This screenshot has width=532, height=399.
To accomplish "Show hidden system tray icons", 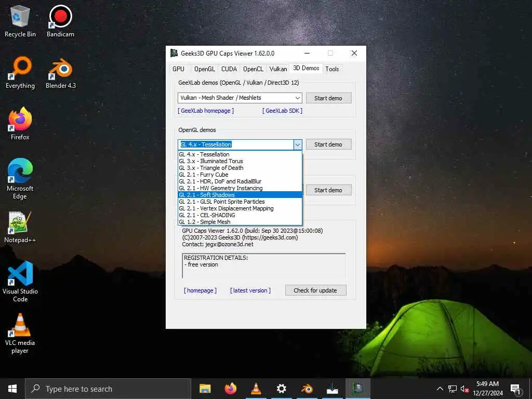I will pos(440,389).
